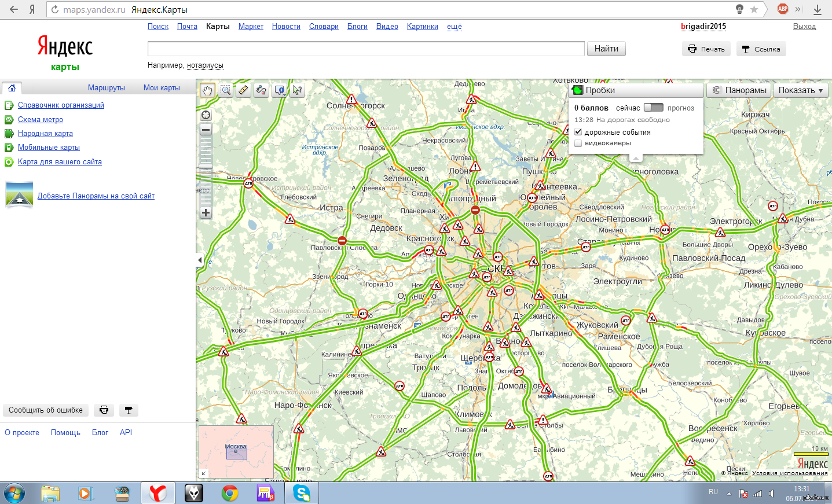Click the warning sign marker near Солнечногорск
This screenshot has width=832, height=504.
351,100
